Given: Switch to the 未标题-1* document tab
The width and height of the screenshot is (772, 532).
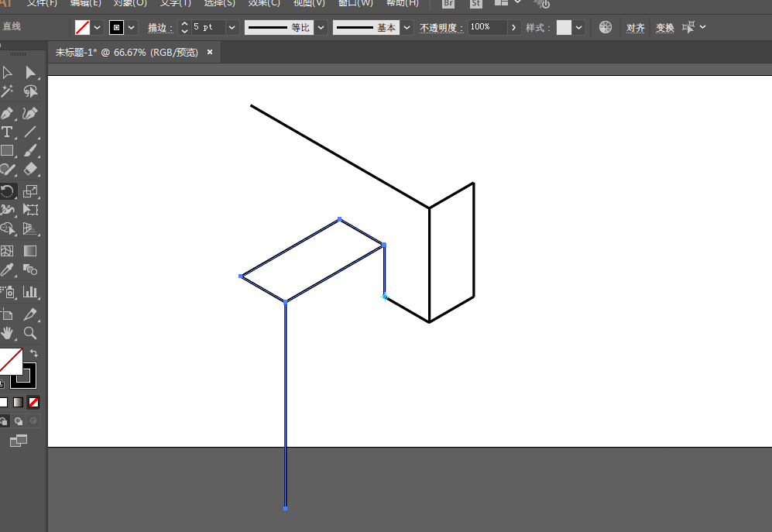Looking at the screenshot, I should [126, 52].
